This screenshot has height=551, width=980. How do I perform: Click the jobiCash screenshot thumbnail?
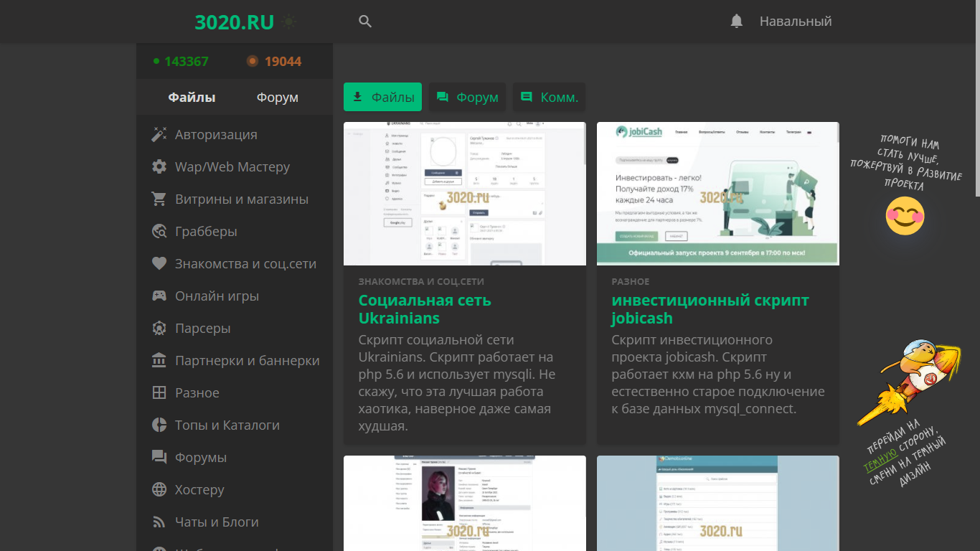pos(717,194)
